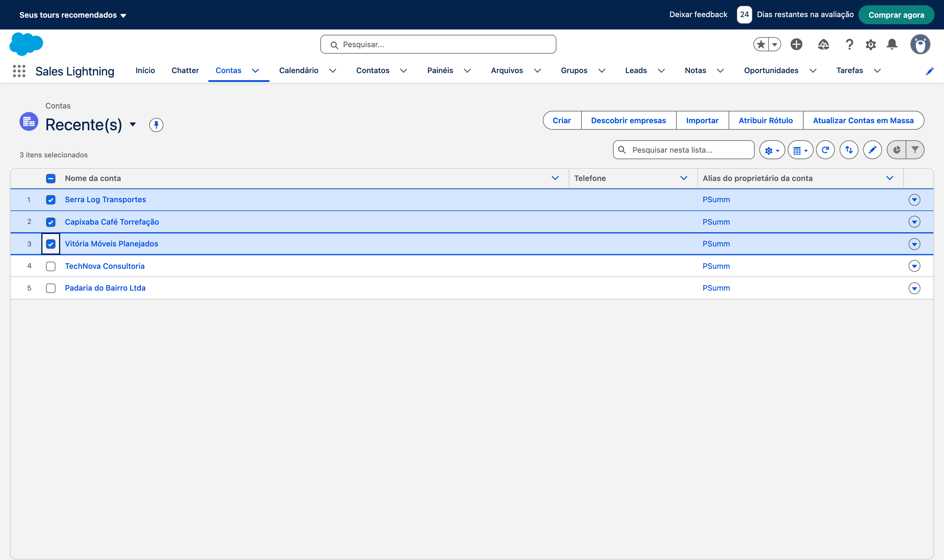Open the sort arrows button
The width and height of the screenshot is (944, 560).
849,150
